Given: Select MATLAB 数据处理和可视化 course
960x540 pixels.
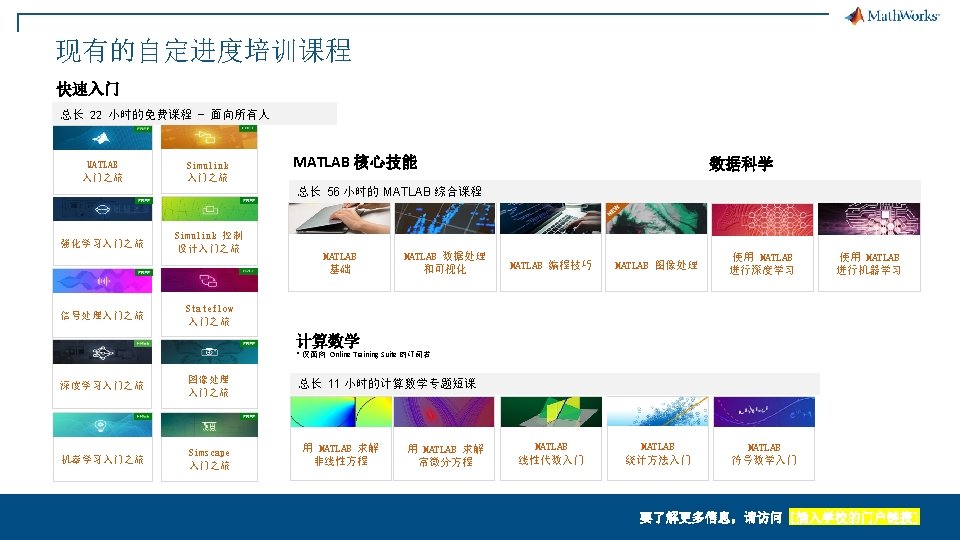Looking at the screenshot, I should 445,247.
